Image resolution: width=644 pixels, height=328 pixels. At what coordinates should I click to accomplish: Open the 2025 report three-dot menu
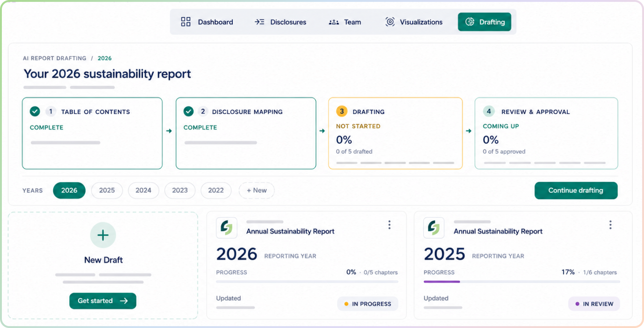pos(610,225)
